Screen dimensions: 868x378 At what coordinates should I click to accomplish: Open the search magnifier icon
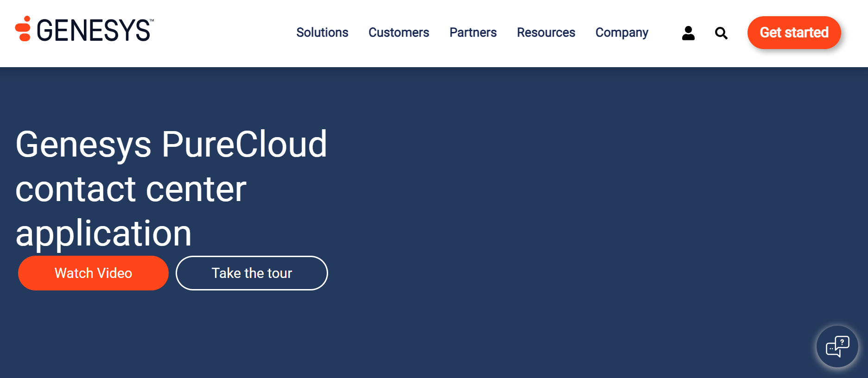click(x=721, y=33)
